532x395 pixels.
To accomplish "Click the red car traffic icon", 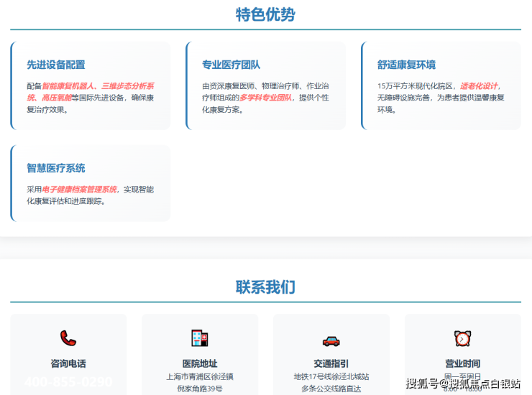I will tap(331, 339).
